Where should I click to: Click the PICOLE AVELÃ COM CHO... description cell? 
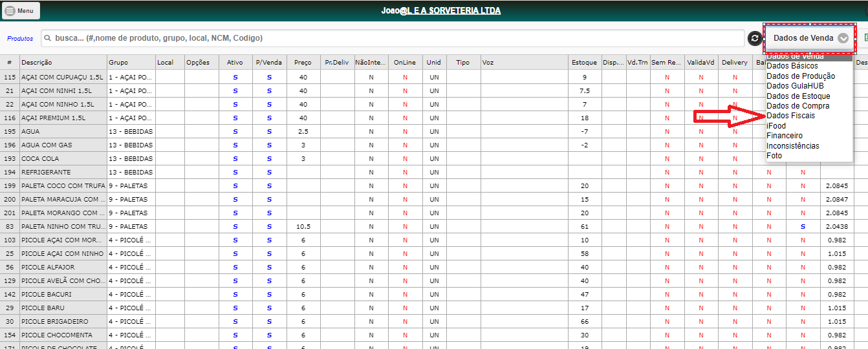[x=63, y=281]
